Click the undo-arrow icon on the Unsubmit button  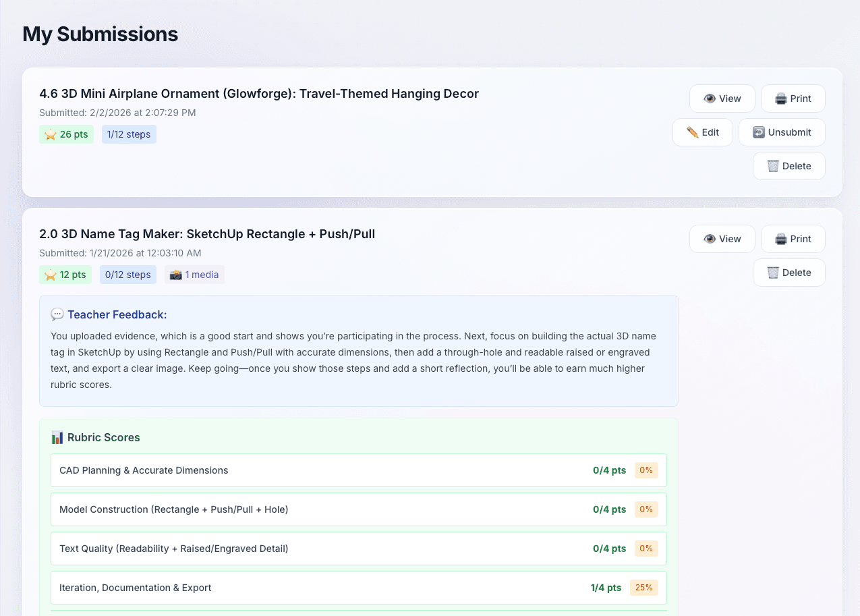(x=761, y=132)
